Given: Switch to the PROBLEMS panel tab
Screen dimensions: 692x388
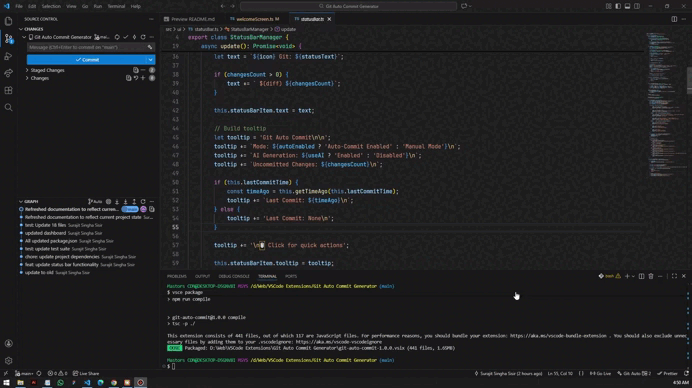Looking at the screenshot, I should pyautogui.click(x=177, y=276).
